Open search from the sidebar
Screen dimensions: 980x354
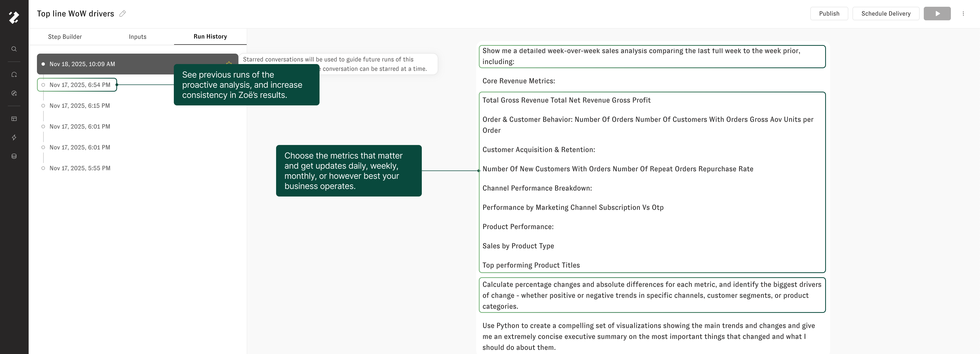click(x=14, y=49)
